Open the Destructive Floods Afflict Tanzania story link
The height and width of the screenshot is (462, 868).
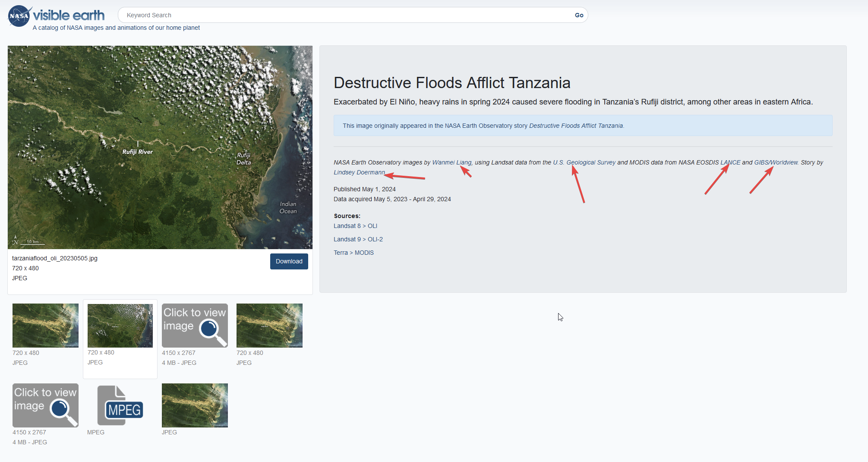(x=576, y=126)
